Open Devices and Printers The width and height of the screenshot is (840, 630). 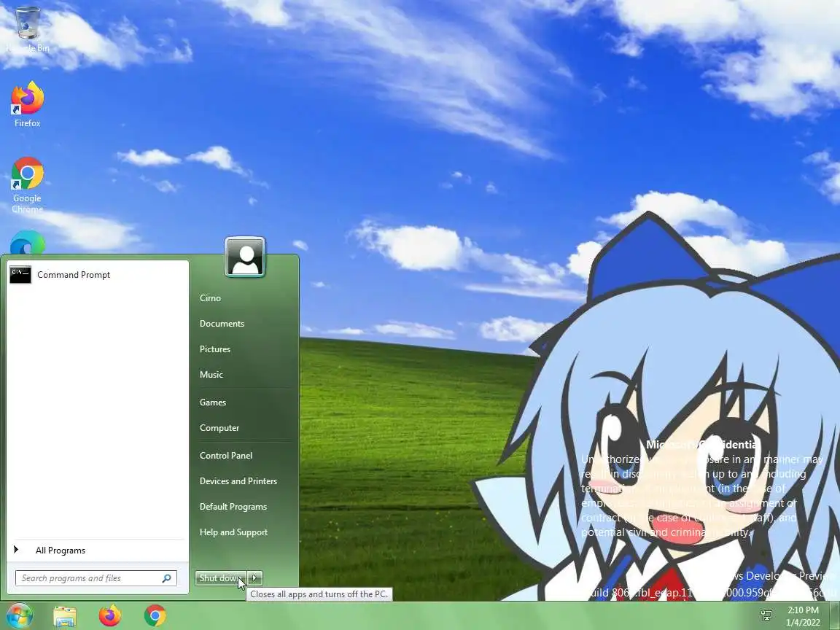238,481
